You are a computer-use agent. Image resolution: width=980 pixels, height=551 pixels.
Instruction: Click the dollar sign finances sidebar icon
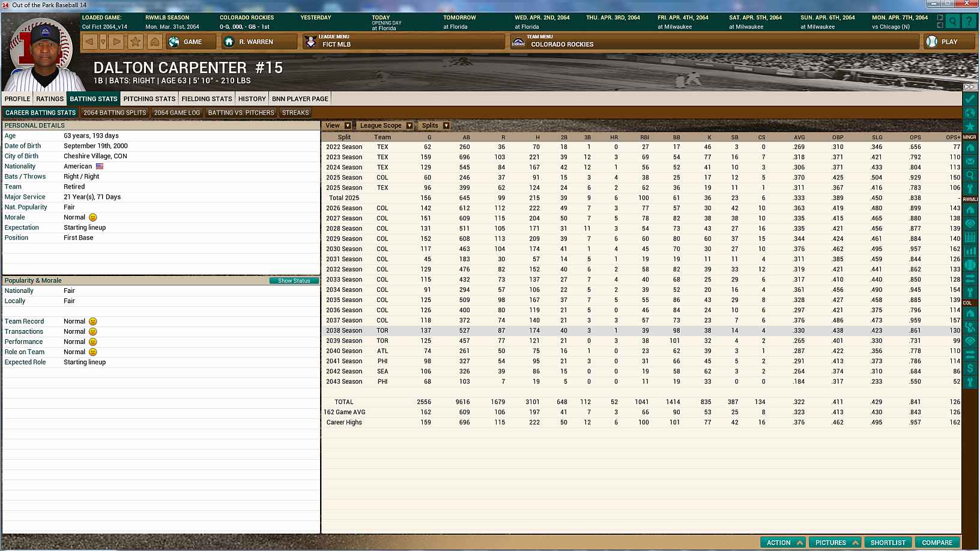pos(970,368)
